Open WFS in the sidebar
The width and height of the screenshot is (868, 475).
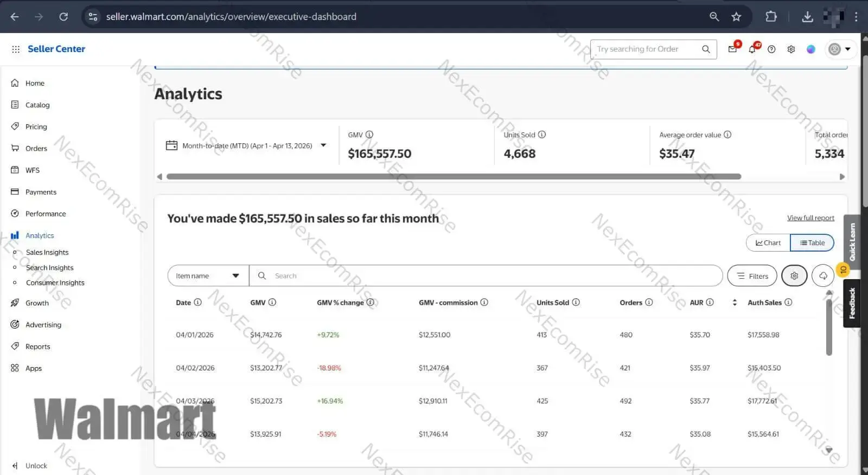[33, 170]
